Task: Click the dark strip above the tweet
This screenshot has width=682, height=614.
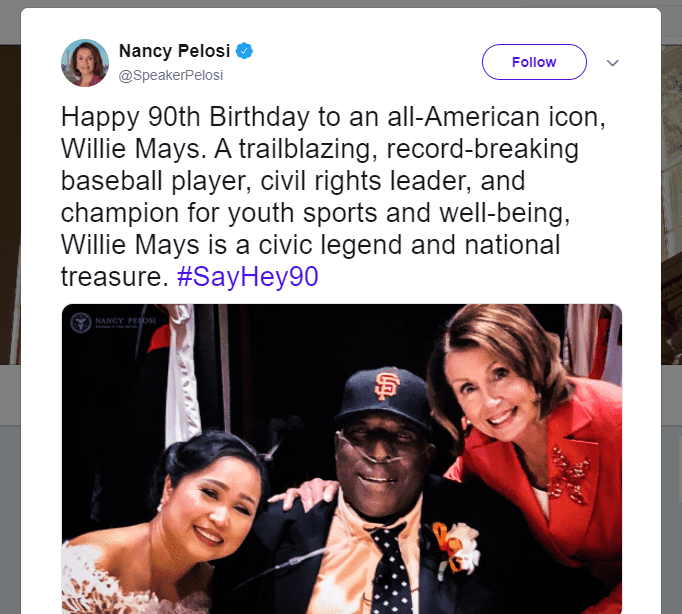Action: point(340,4)
